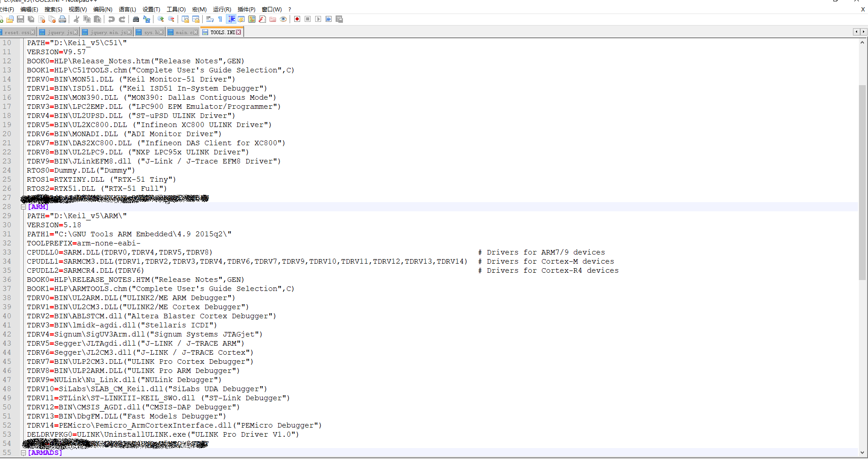Open the 宏(M) menu
868x459 pixels.
pyautogui.click(x=199, y=9)
